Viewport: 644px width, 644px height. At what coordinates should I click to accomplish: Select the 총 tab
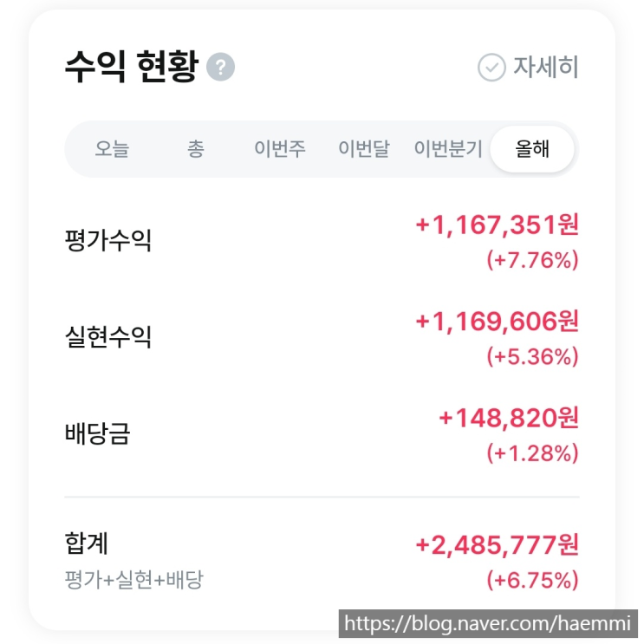[x=196, y=149]
